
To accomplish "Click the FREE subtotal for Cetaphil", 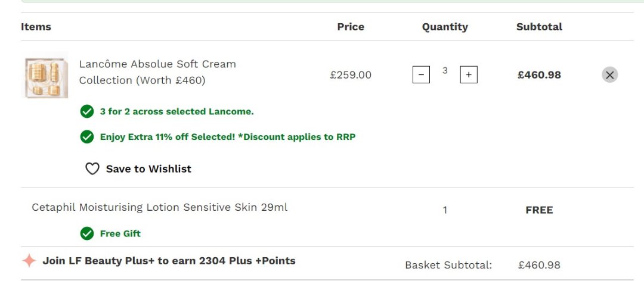I will [539, 210].
